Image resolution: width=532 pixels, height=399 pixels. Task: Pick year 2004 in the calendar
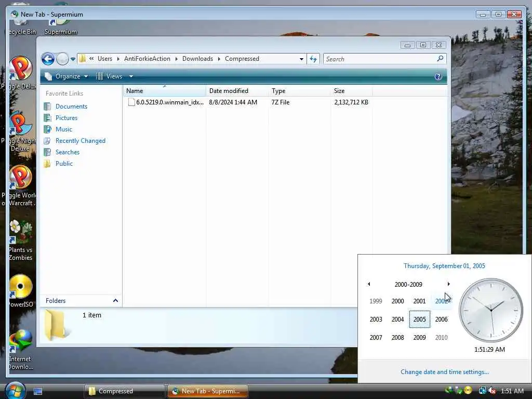point(397,320)
